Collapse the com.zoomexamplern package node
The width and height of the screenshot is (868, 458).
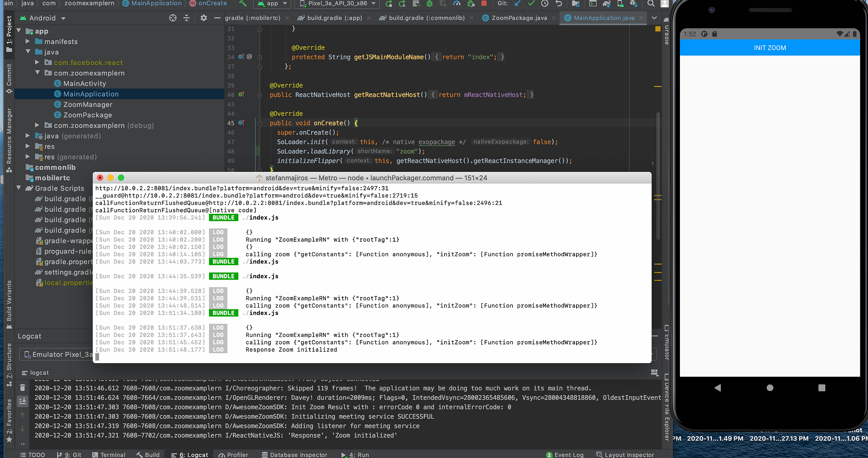(38, 73)
